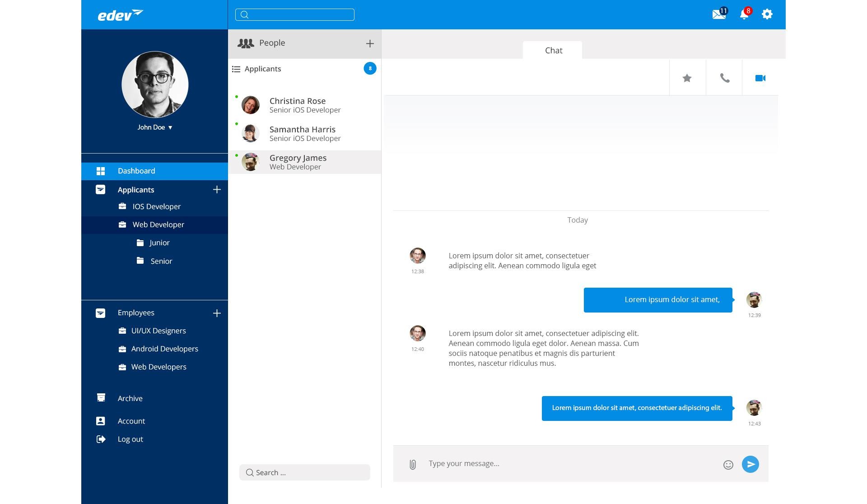This screenshot has height=504, width=867.
Task: Open mail inbox with 11 badge
Action: tap(718, 14)
